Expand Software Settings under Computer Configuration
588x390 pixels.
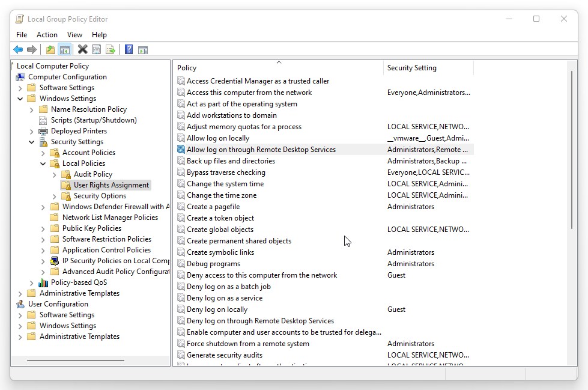click(20, 88)
